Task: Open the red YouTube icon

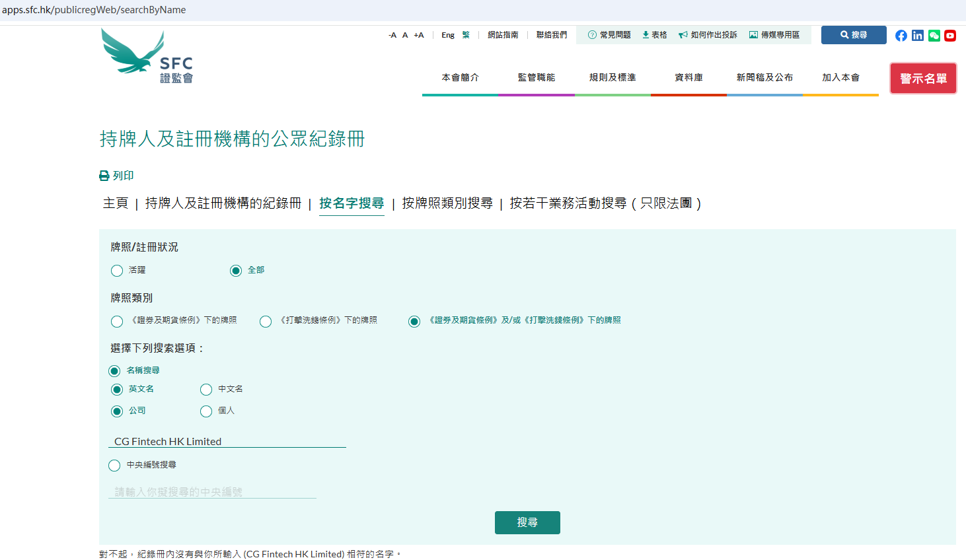Action: (950, 36)
